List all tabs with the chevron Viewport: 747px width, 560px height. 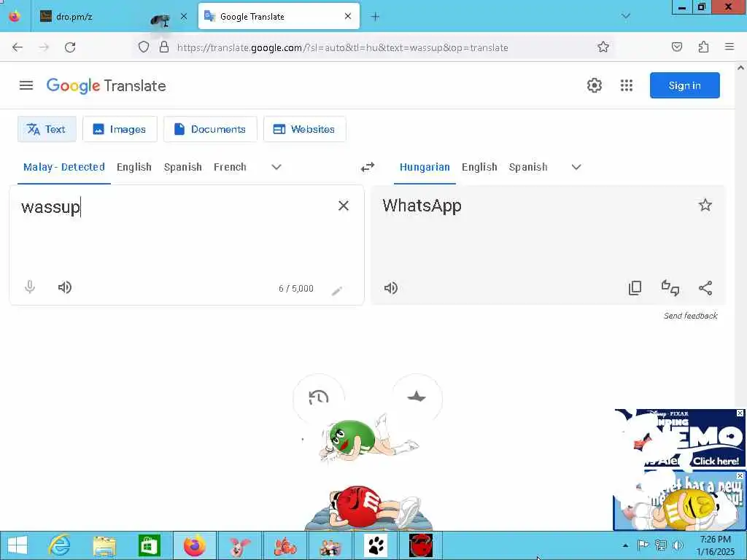click(x=626, y=16)
